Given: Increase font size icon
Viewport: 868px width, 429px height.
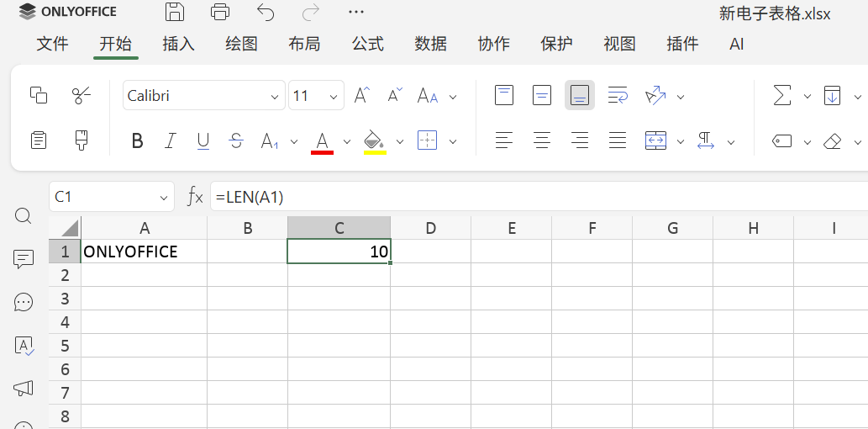Looking at the screenshot, I should click(361, 95).
